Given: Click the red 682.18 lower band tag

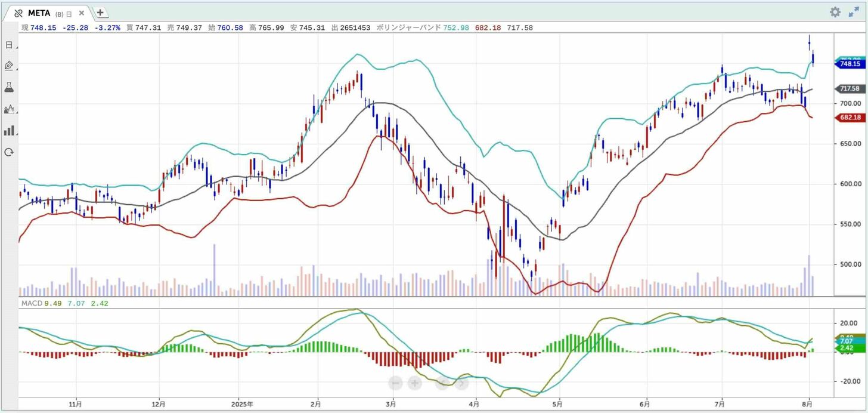Looking at the screenshot, I should (x=849, y=118).
